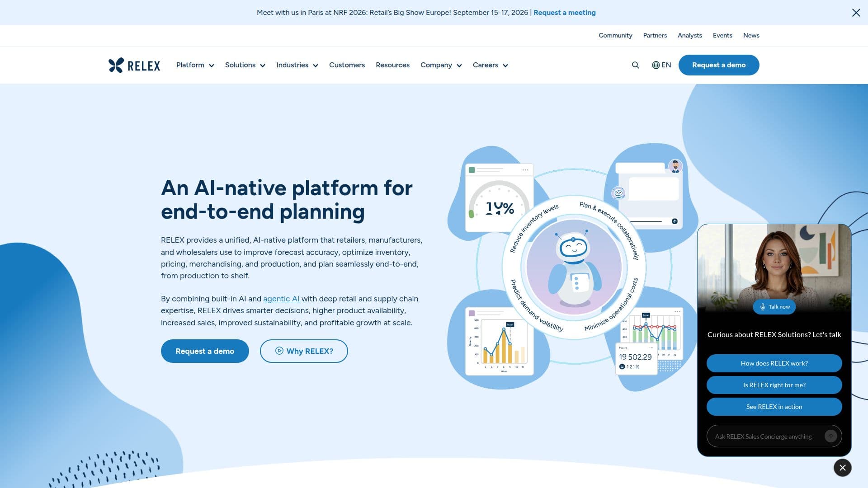This screenshot has height=488, width=868.
Task: Click the hero Request a demo button
Action: click(205, 351)
